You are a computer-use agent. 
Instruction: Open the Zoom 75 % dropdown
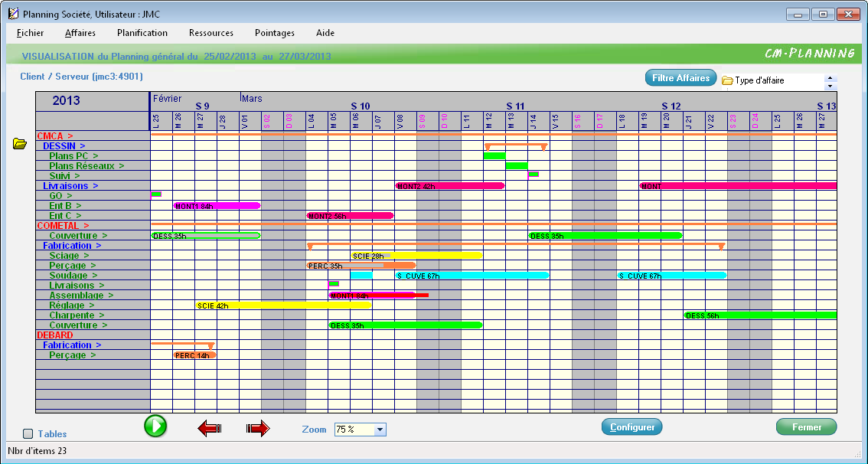(x=380, y=430)
